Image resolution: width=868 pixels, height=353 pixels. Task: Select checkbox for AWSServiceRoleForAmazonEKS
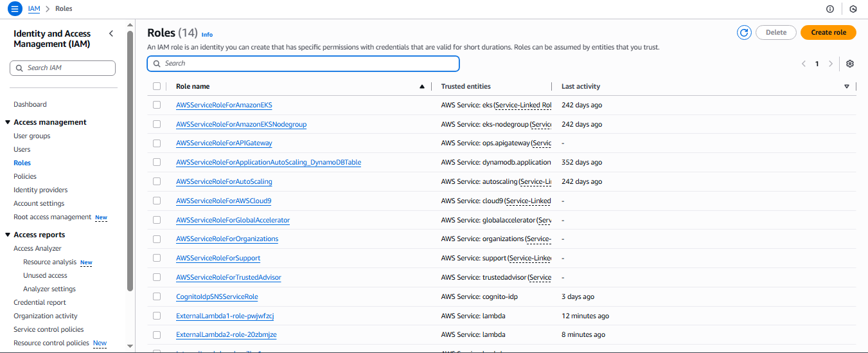click(157, 105)
